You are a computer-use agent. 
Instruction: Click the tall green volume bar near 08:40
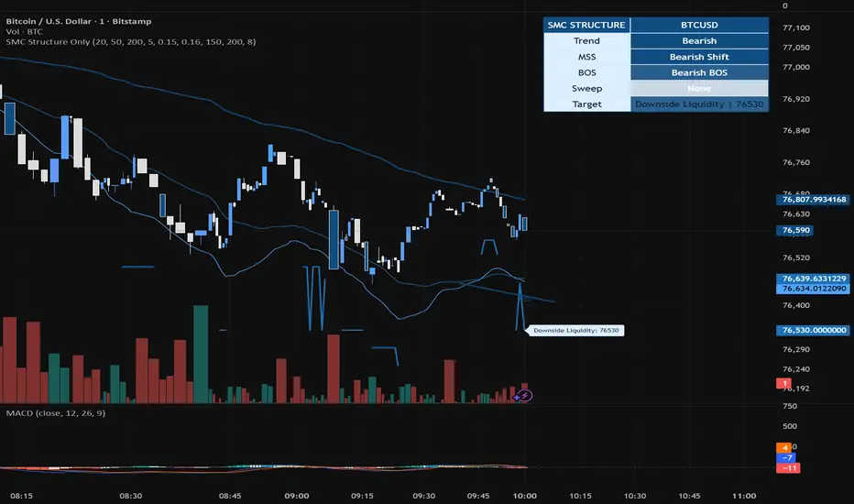(201, 354)
